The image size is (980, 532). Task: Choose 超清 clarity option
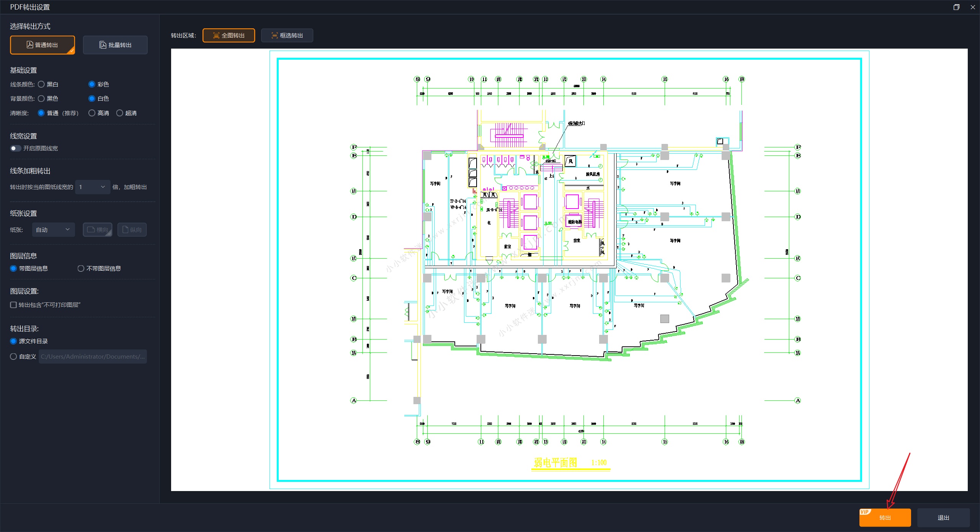(120, 113)
